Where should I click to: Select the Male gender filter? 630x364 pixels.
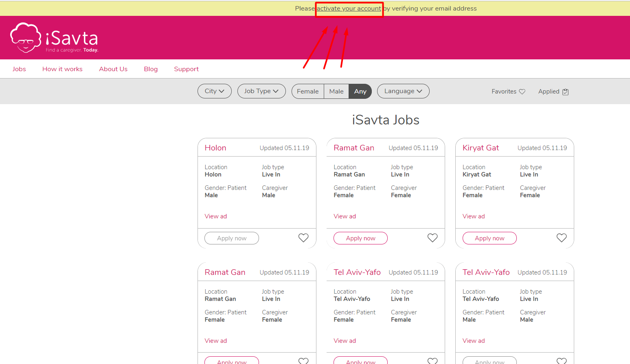(x=336, y=92)
